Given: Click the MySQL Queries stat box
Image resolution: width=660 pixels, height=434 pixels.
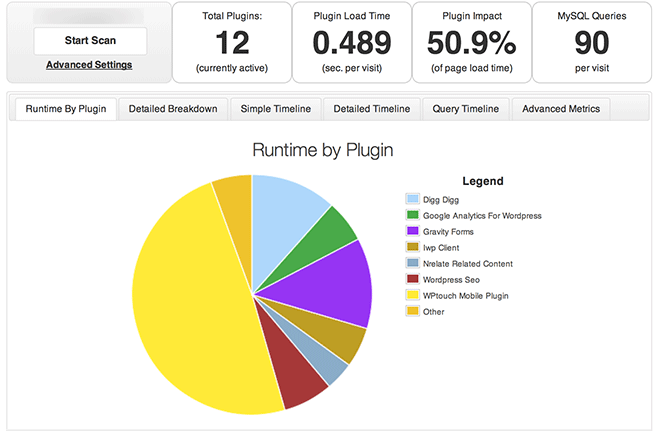Looking at the screenshot, I should pos(591,42).
